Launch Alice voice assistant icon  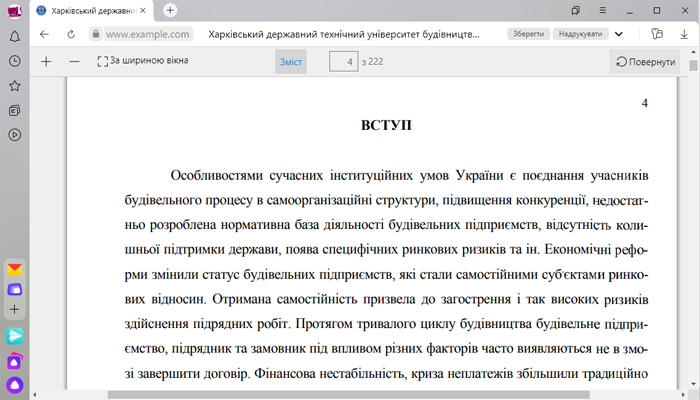pos(15,385)
